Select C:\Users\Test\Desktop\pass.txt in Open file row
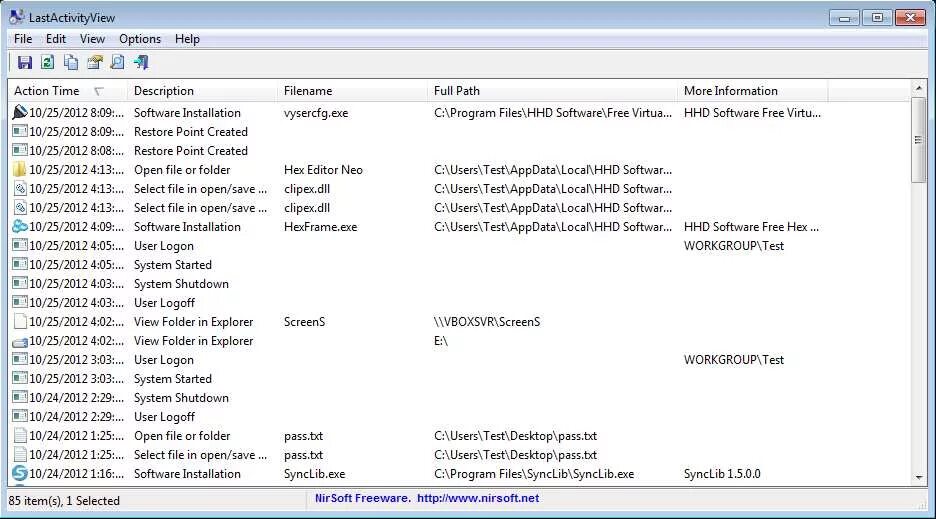936x519 pixels. click(x=515, y=436)
